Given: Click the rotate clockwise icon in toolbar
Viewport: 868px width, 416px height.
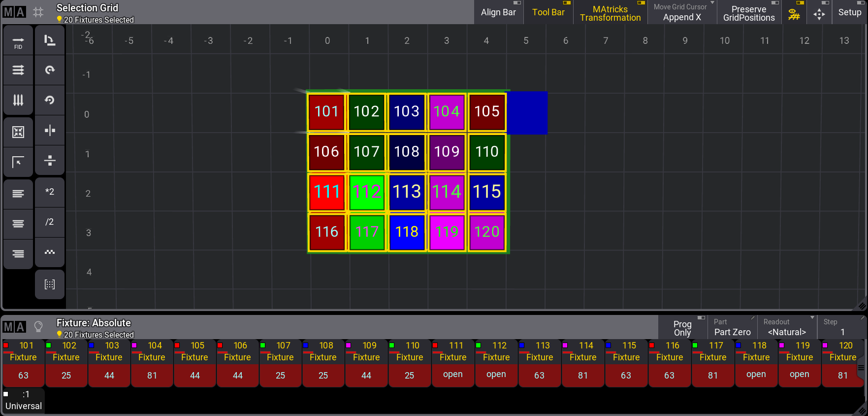Looking at the screenshot, I should point(50,70).
